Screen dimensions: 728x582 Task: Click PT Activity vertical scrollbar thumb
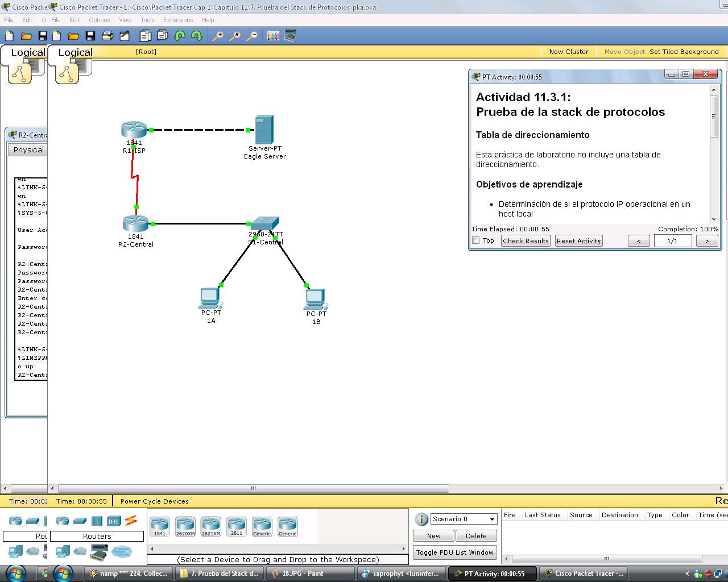tap(714, 116)
